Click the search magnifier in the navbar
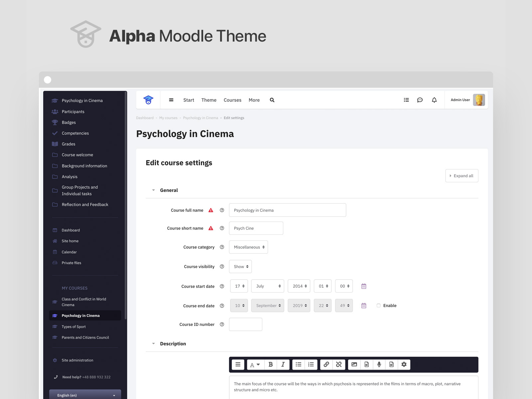The height and width of the screenshot is (399, 532). 272,100
